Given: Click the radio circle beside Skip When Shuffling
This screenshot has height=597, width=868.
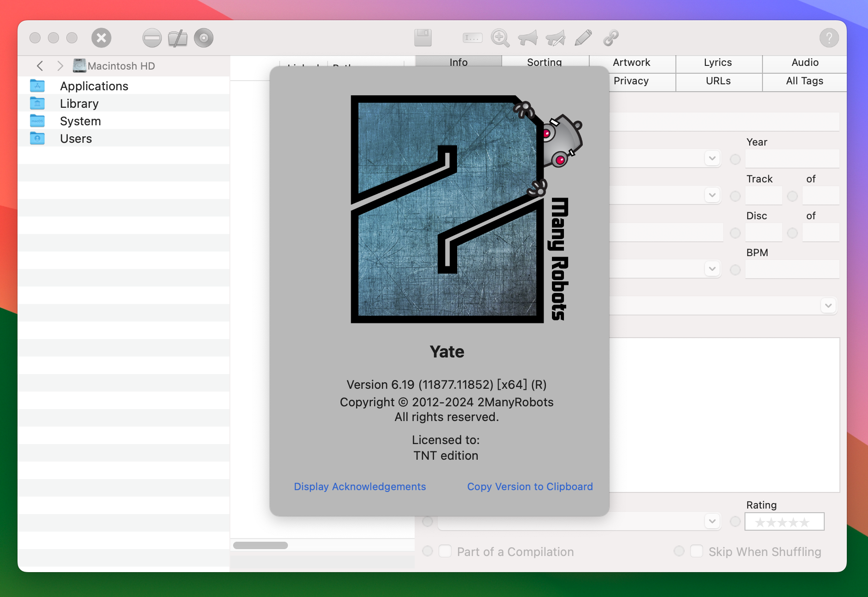Looking at the screenshot, I should click(x=679, y=551).
